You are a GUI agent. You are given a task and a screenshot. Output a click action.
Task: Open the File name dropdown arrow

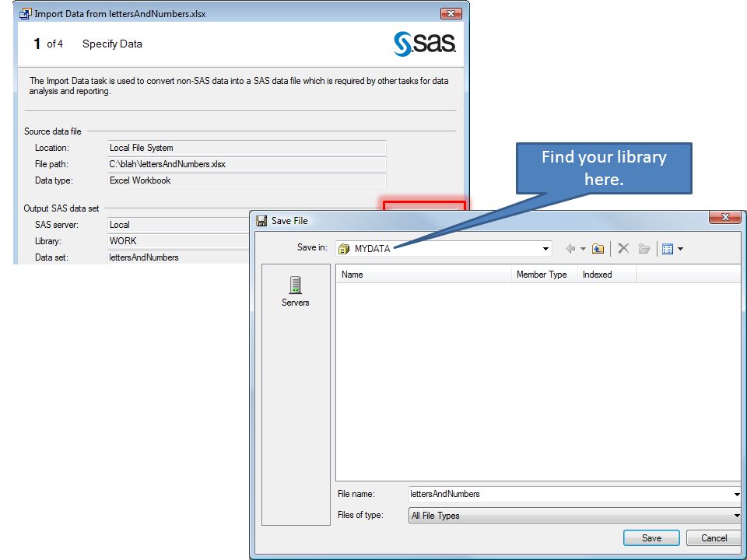[737, 495]
